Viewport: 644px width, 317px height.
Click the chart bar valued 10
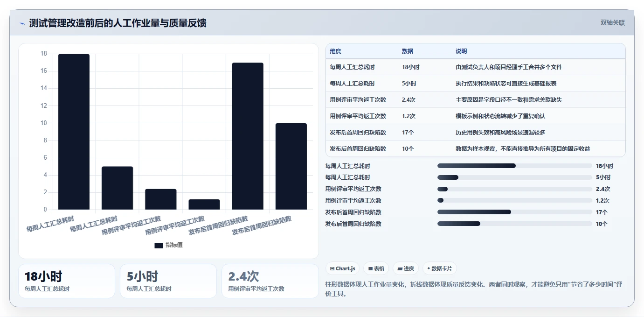pos(291,167)
